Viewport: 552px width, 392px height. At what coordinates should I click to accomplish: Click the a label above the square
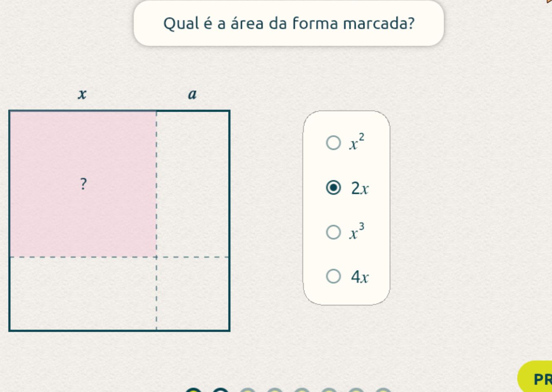pos(192,94)
